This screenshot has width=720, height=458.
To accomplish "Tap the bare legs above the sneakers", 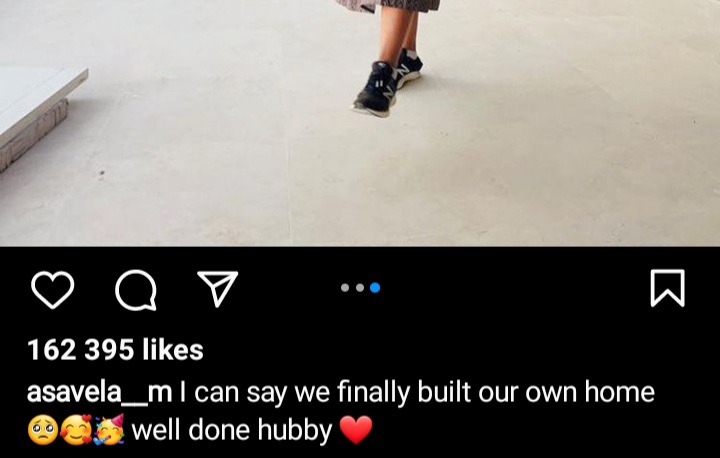I will 399,34.
